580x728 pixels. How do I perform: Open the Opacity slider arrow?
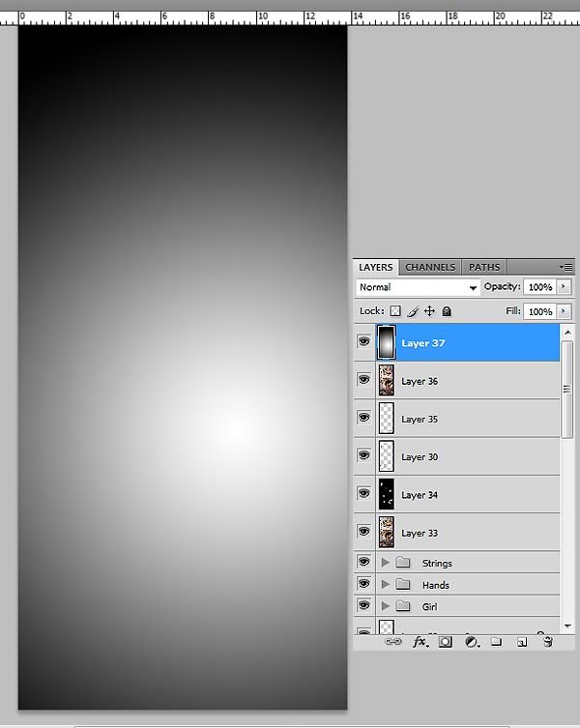(x=564, y=287)
